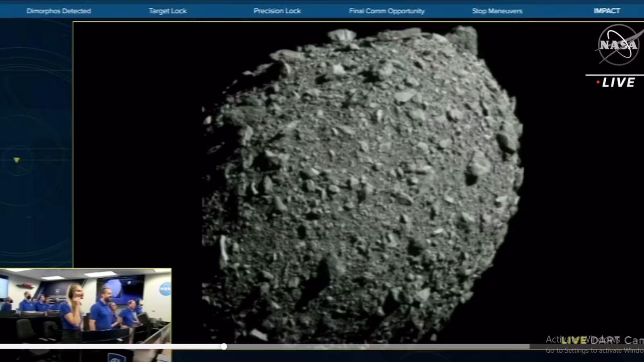Click the IMPACT milestone label

pos(607,11)
